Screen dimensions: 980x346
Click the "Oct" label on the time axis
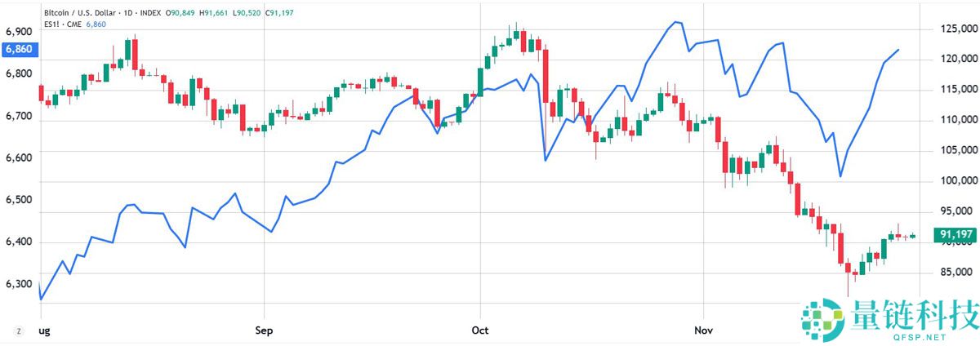(x=479, y=330)
